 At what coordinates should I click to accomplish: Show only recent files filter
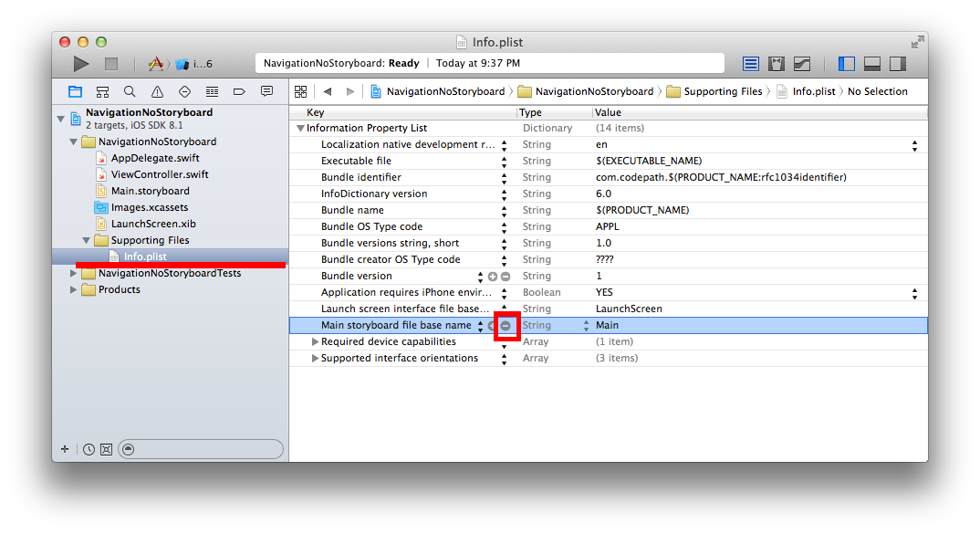(x=89, y=450)
